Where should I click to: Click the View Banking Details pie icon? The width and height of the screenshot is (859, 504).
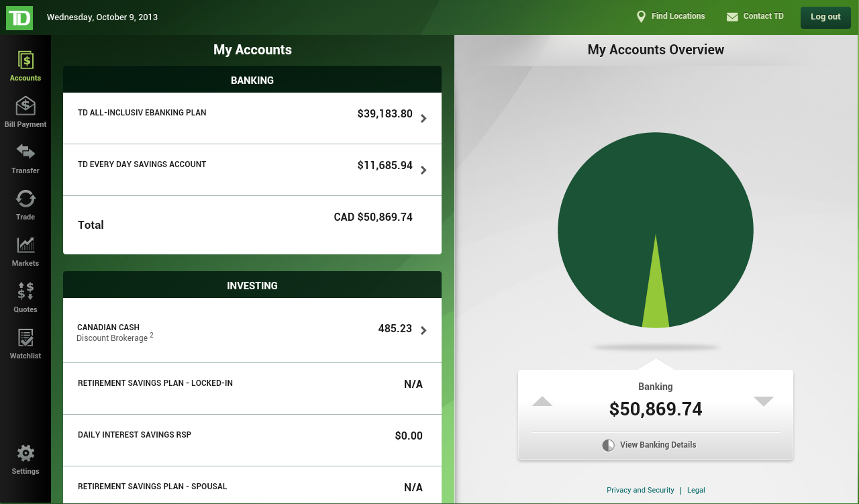(609, 446)
